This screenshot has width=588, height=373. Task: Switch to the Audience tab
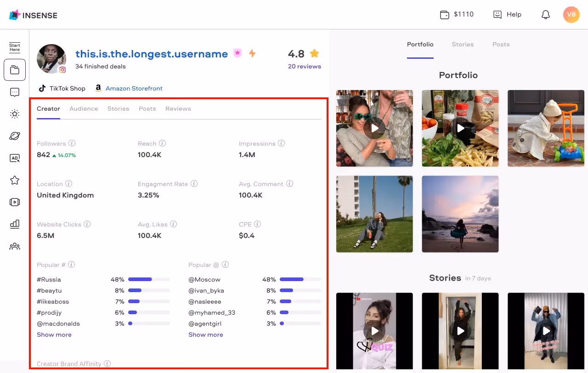click(x=84, y=108)
